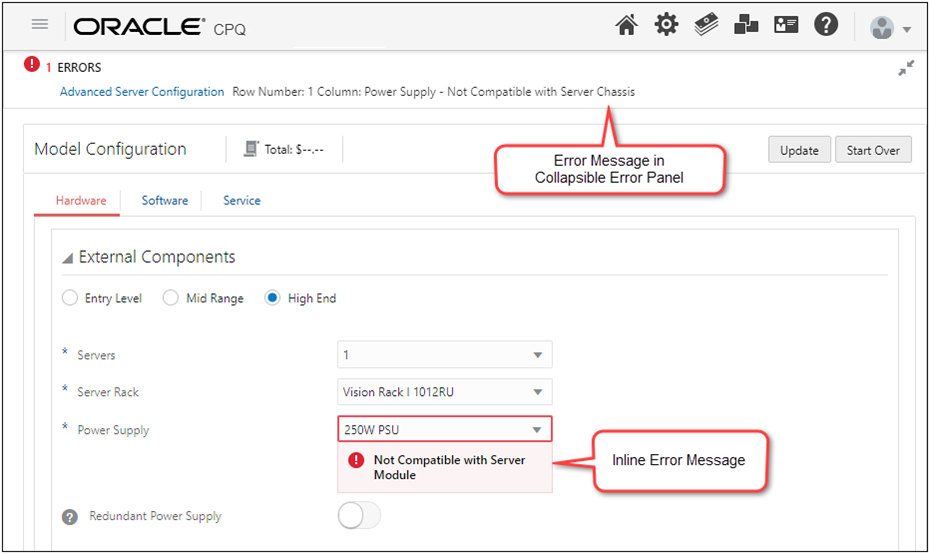The image size is (930, 554).
Task: Click the money/quotes icon in header
Action: point(706,25)
